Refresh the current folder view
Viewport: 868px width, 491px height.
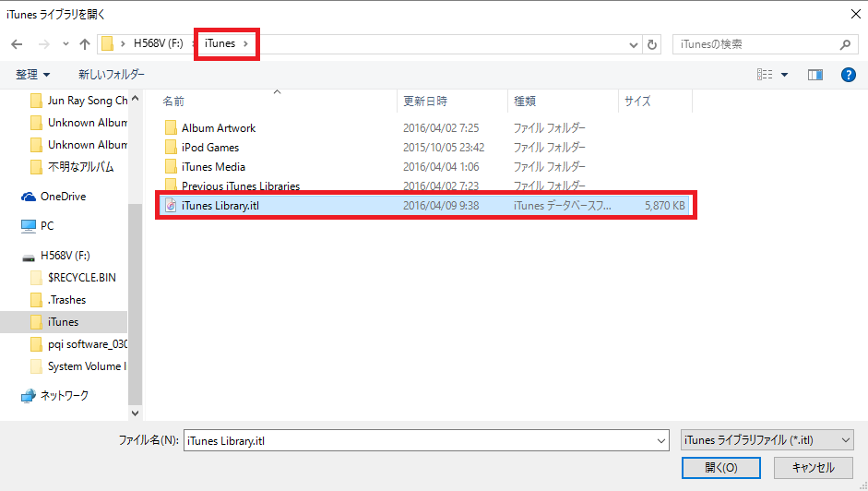click(652, 45)
